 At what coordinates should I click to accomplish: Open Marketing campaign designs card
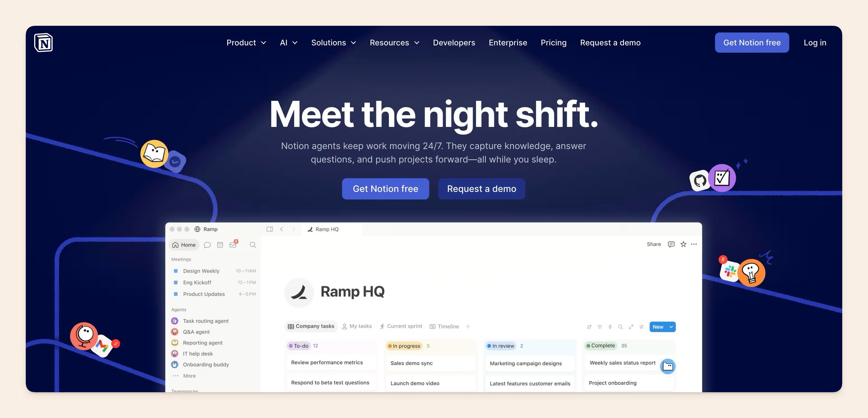(x=530, y=363)
